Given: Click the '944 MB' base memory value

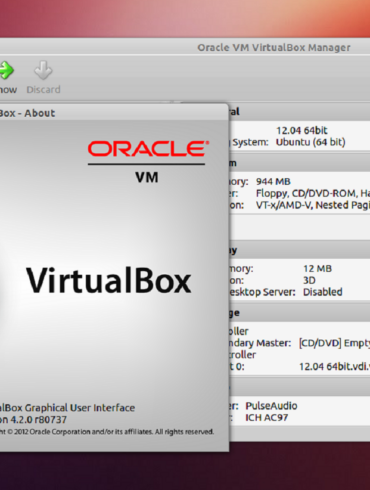Looking at the screenshot, I should (x=273, y=182).
